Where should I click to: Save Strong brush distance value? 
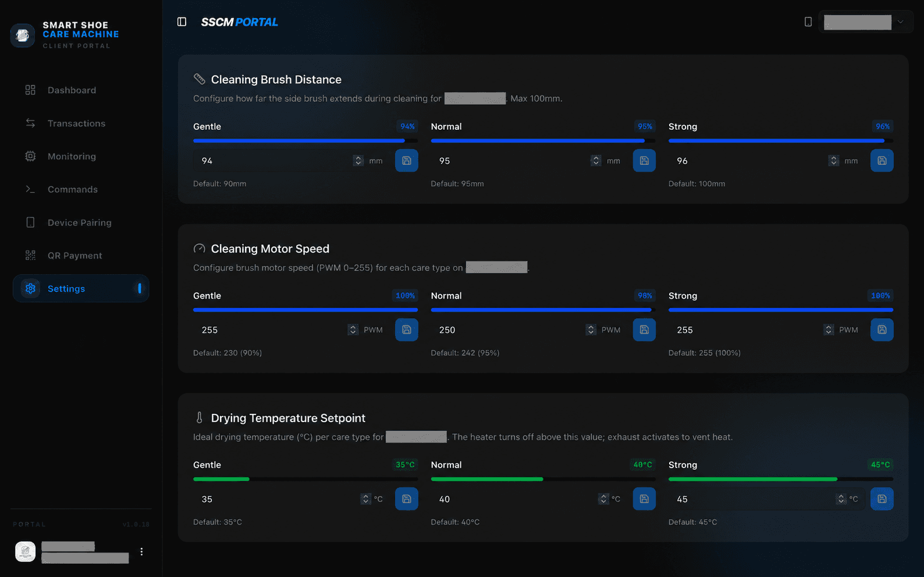[882, 161]
